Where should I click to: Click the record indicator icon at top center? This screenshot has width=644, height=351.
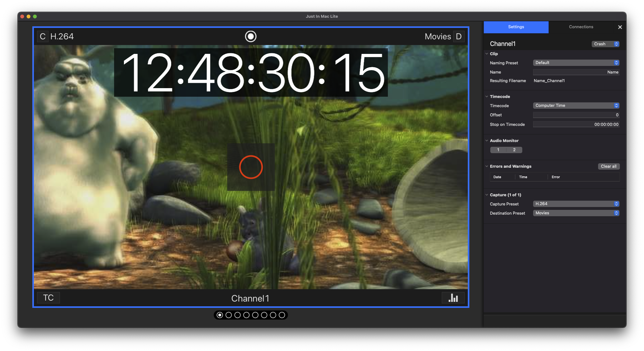point(251,36)
